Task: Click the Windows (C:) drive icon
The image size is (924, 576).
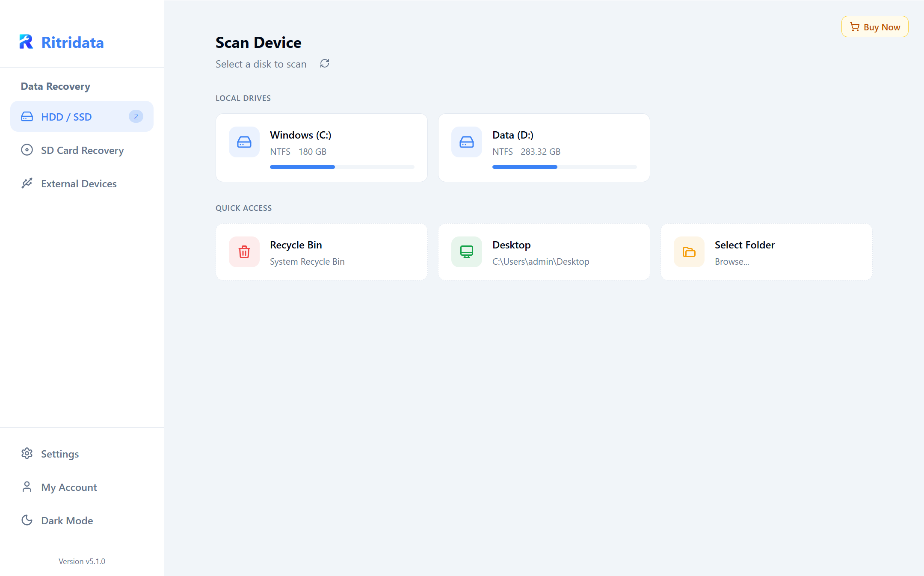Action: click(244, 142)
